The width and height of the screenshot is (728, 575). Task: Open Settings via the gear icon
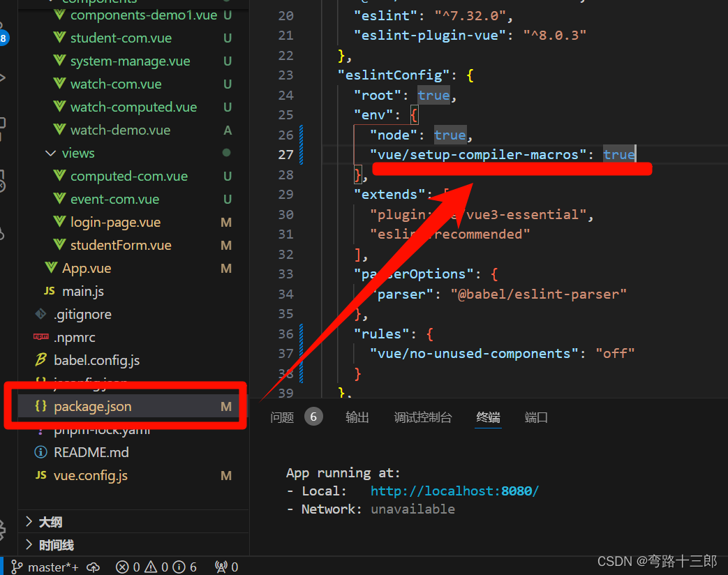pos(4,529)
